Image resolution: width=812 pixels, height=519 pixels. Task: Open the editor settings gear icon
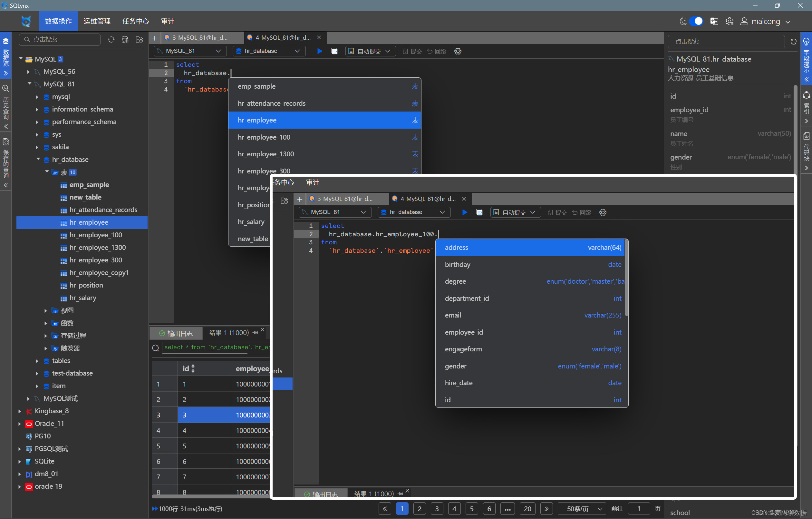click(458, 51)
